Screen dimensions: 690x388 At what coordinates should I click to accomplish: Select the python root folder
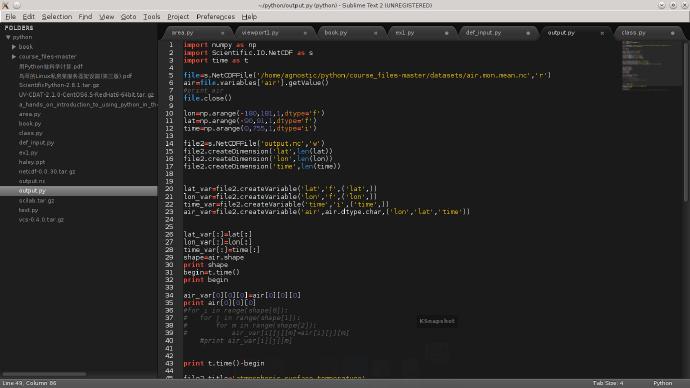(22, 37)
